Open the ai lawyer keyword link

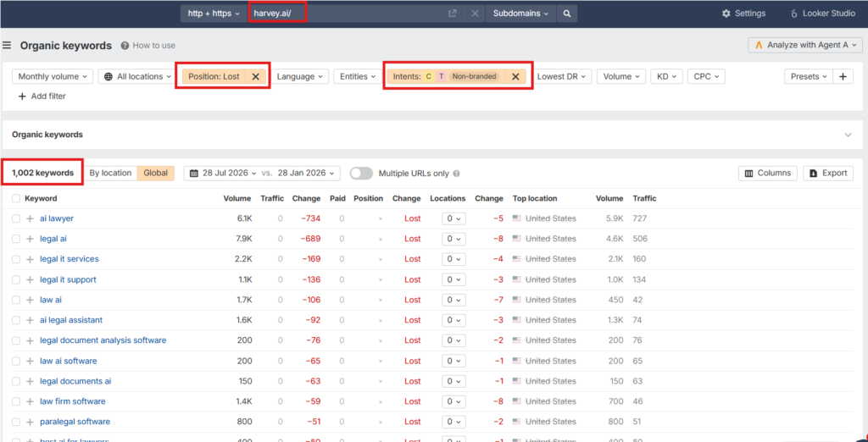[57, 218]
